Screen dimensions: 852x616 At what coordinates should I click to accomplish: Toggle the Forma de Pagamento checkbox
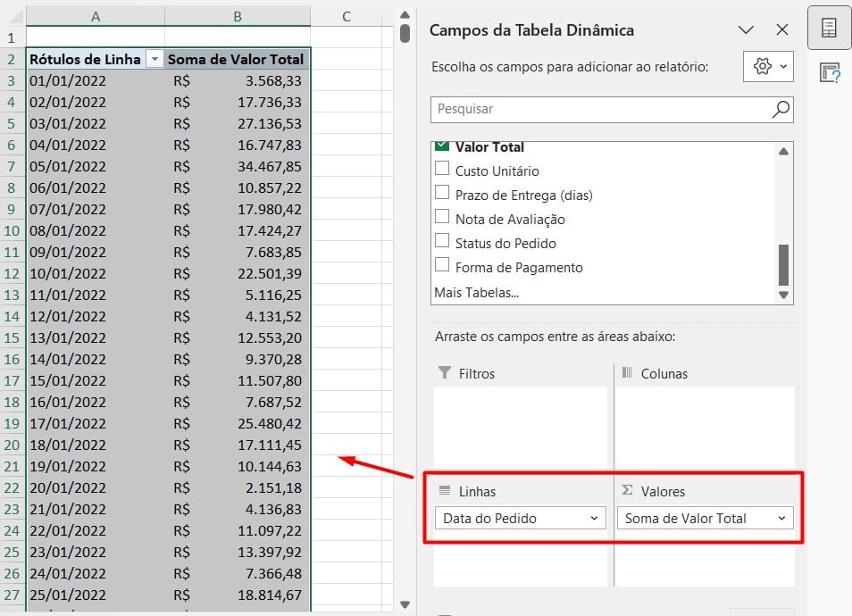point(442,265)
